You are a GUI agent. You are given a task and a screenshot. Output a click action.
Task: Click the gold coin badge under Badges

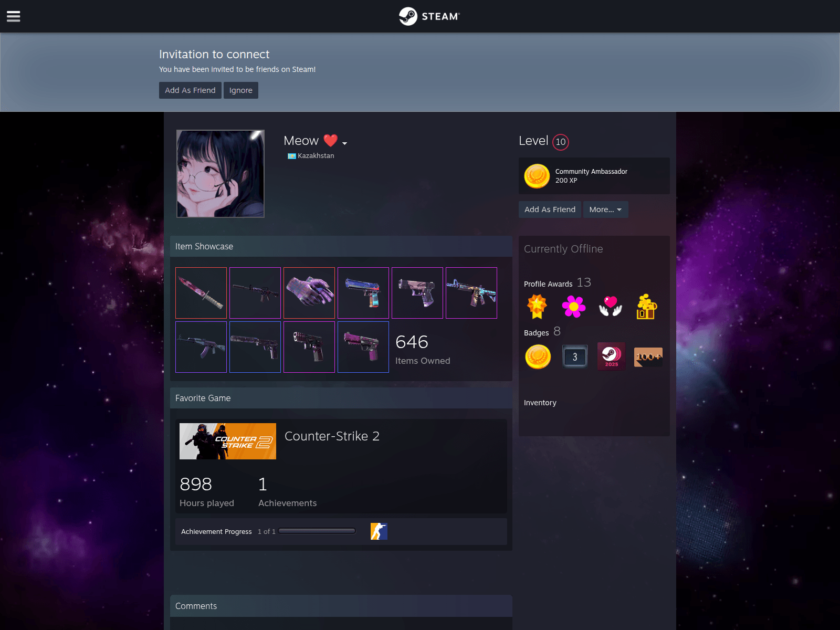[x=538, y=357]
